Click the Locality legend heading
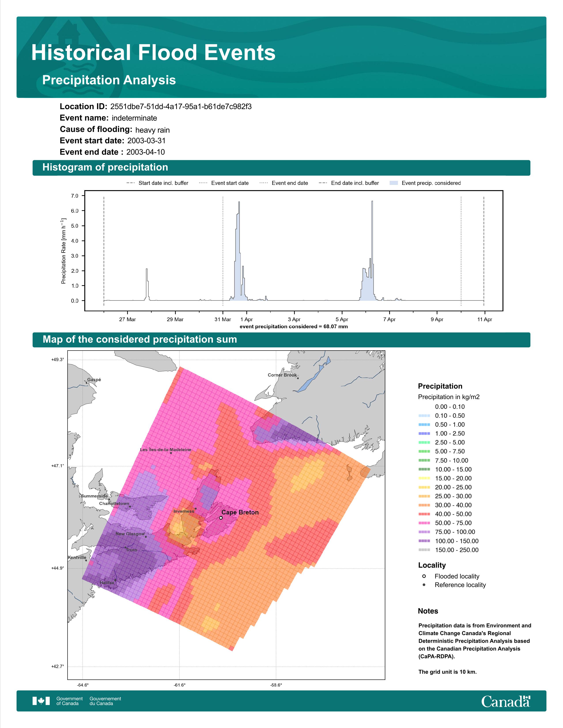 click(432, 565)
